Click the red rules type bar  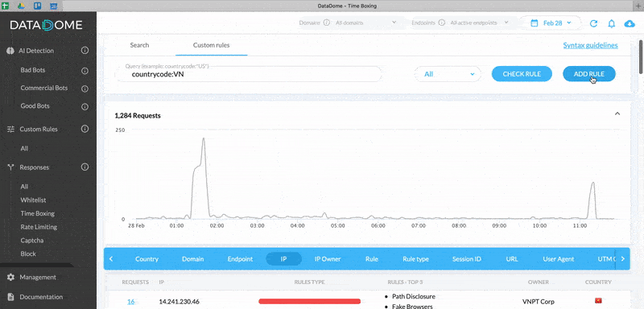(310, 302)
